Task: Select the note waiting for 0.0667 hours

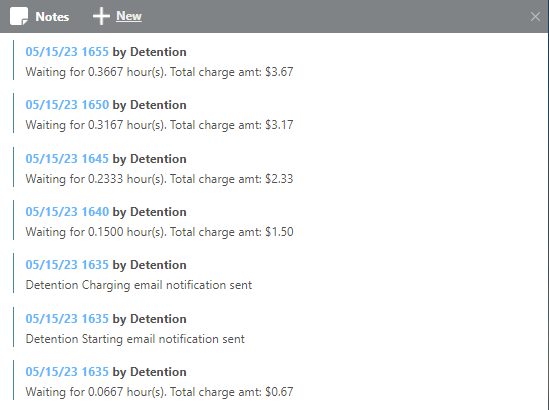Action: [159, 392]
